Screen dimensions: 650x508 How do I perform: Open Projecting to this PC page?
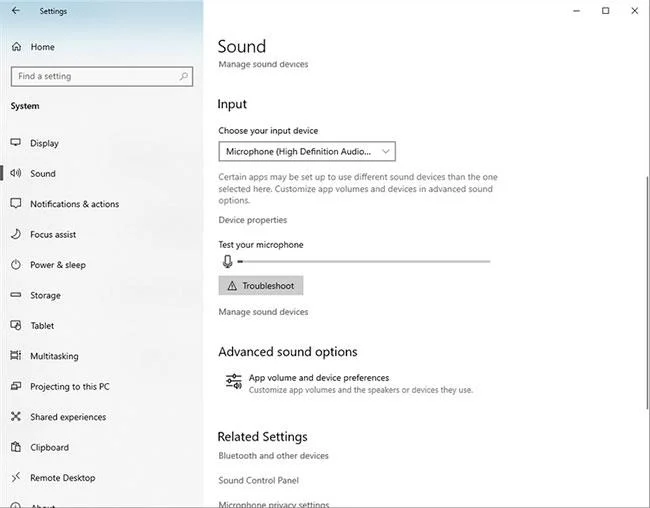(70, 386)
